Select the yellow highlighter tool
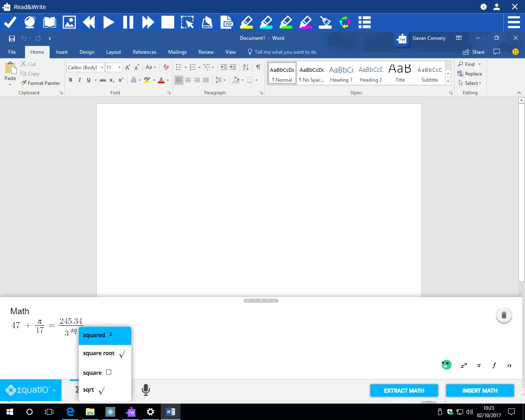The width and height of the screenshot is (525, 420). (x=247, y=22)
